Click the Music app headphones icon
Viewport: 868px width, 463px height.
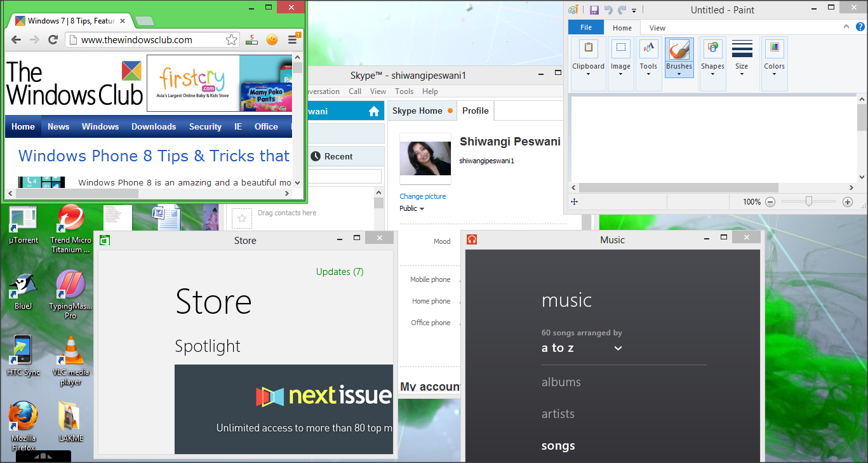tap(472, 239)
